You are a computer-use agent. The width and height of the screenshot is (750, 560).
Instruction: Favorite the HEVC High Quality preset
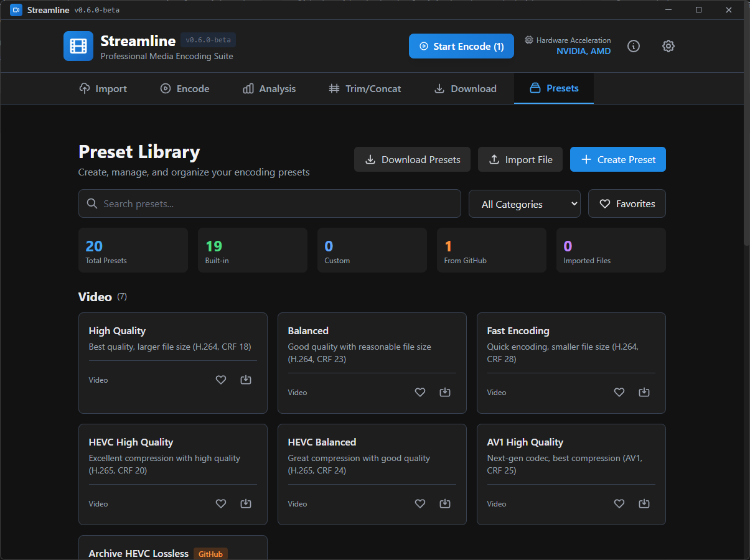220,503
